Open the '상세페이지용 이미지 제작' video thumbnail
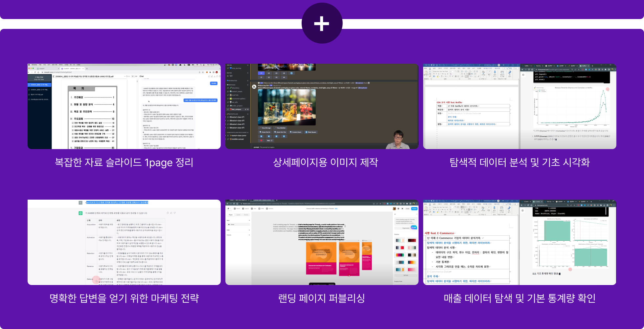Image resolution: width=644 pixels, height=329 pixels. click(x=322, y=106)
